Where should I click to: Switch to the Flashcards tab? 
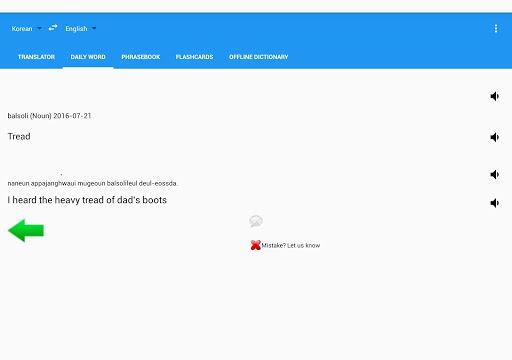[194, 57]
